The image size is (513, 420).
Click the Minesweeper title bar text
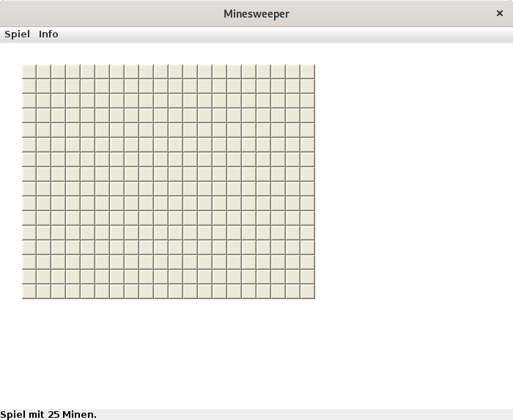coord(256,14)
